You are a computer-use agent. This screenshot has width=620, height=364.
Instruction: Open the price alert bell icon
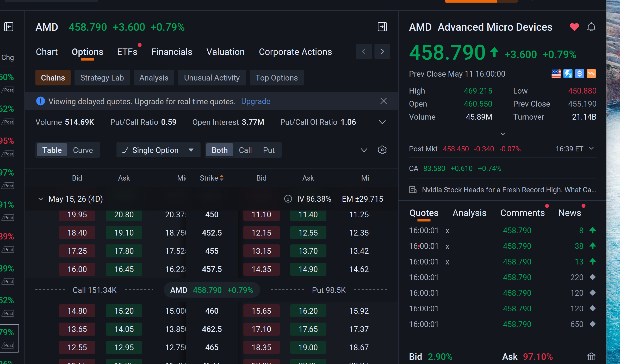[591, 27]
